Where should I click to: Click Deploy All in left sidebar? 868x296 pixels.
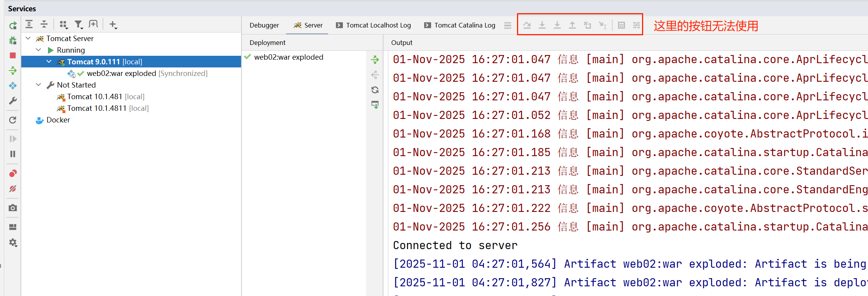point(13,71)
